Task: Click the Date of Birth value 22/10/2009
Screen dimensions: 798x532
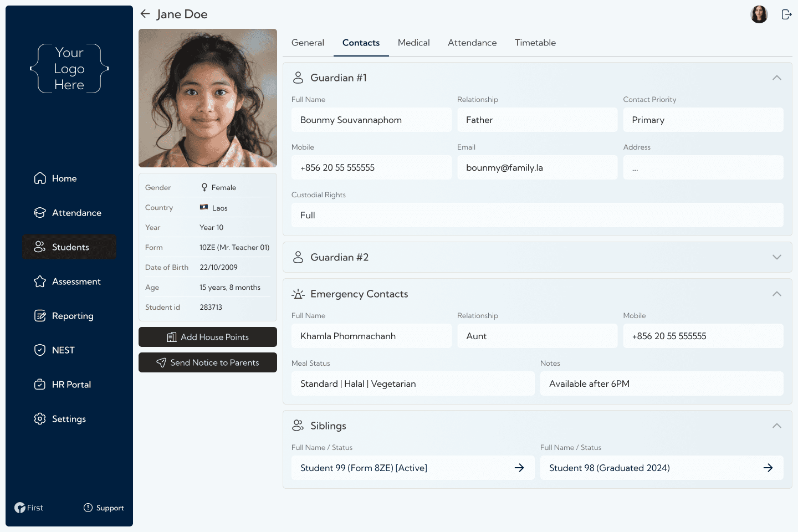Action: [x=218, y=267]
